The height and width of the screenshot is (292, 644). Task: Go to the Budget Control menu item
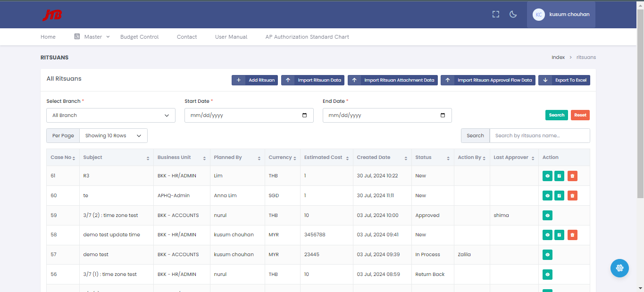point(139,37)
